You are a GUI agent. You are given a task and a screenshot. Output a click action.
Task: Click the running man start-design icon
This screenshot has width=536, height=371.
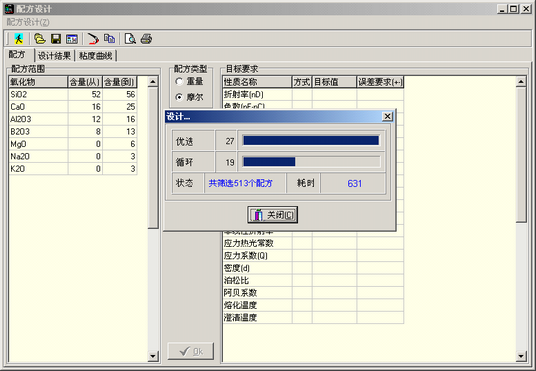pos(19,39)
